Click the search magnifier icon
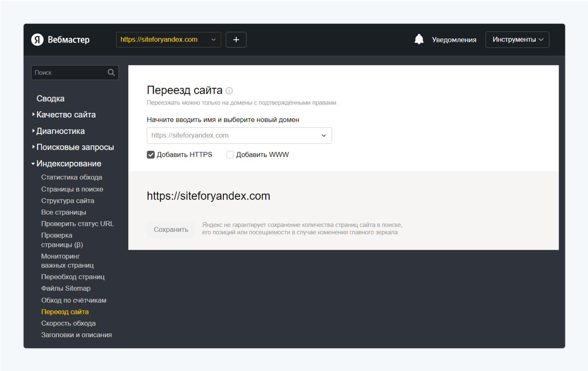This screenshot has width=588, height=371. tap(111, 72)
